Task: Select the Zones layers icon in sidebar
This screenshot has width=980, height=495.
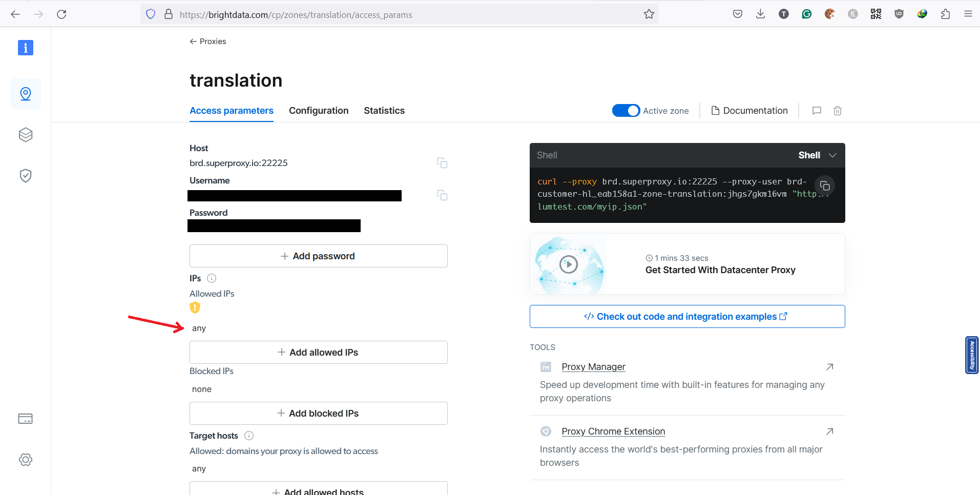Action: pyautogui.click(x=26, y=135)
